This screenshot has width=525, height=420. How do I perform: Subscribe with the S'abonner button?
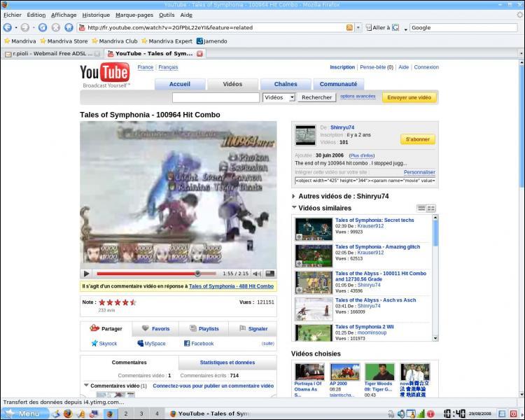pos(418,139)
